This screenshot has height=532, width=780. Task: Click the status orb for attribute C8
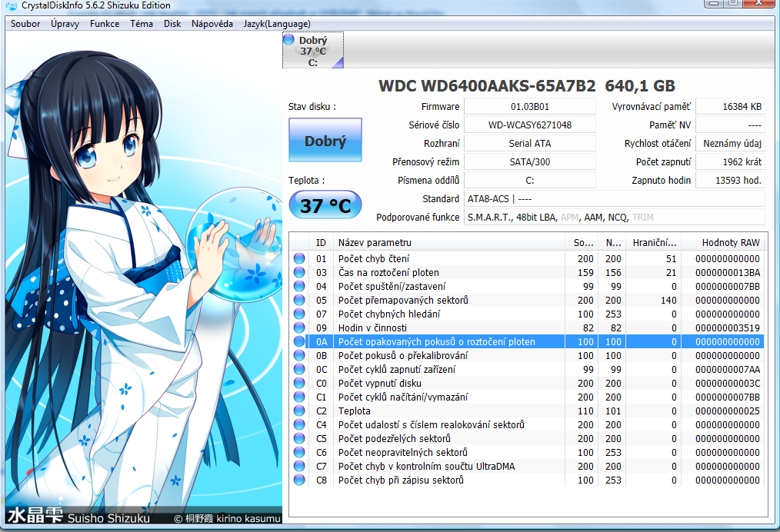tap(299, 480)
